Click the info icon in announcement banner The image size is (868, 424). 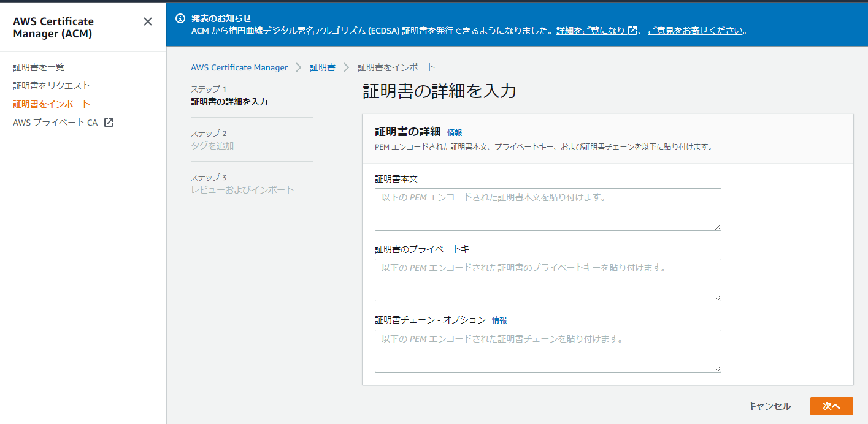[x=180, y=18]
